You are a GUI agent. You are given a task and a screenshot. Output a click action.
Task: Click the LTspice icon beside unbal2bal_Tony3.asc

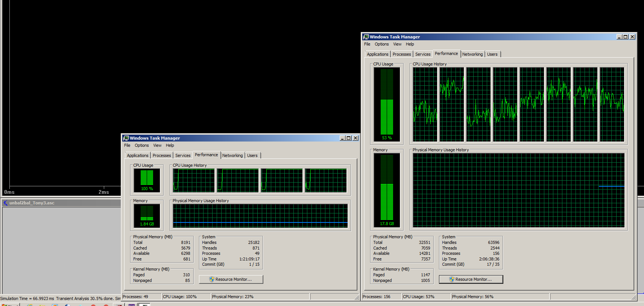pos(5,203)
